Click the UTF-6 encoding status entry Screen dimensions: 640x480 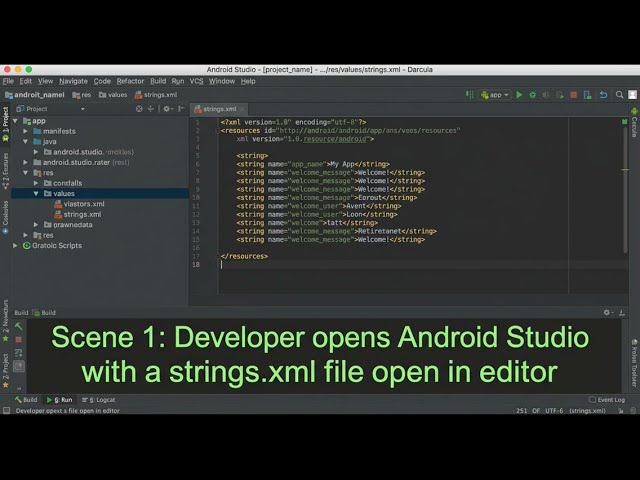554,411
